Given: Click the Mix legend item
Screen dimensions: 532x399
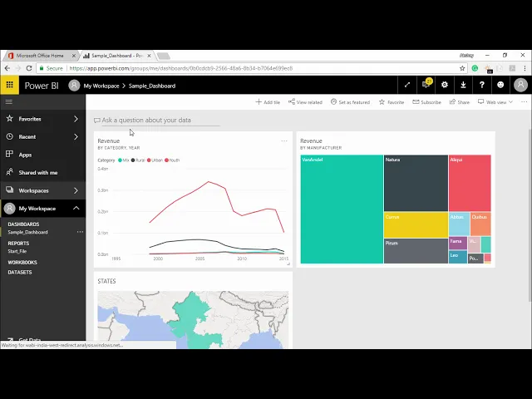Looking at the screenshot, I should click(124, 160).
